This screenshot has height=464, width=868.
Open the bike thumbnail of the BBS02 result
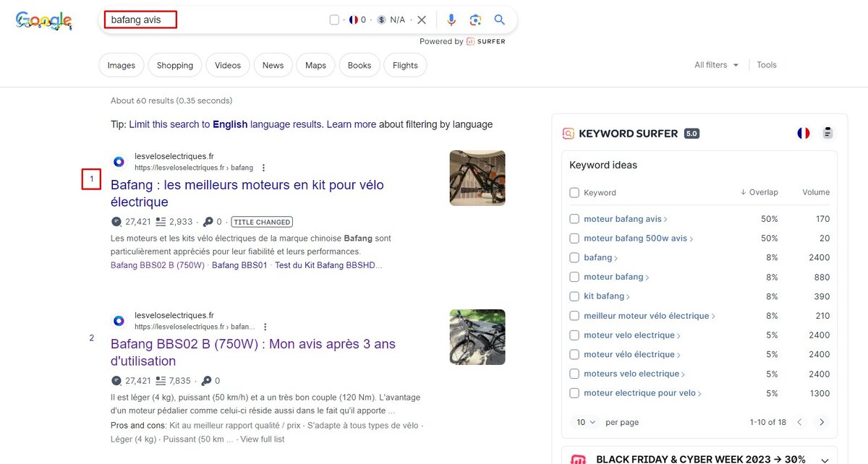pyautogui.click(x=477, y=337)
